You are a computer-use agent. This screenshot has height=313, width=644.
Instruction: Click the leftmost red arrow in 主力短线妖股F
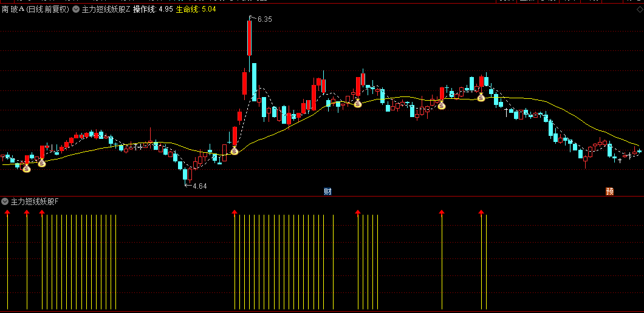[7, 212]
